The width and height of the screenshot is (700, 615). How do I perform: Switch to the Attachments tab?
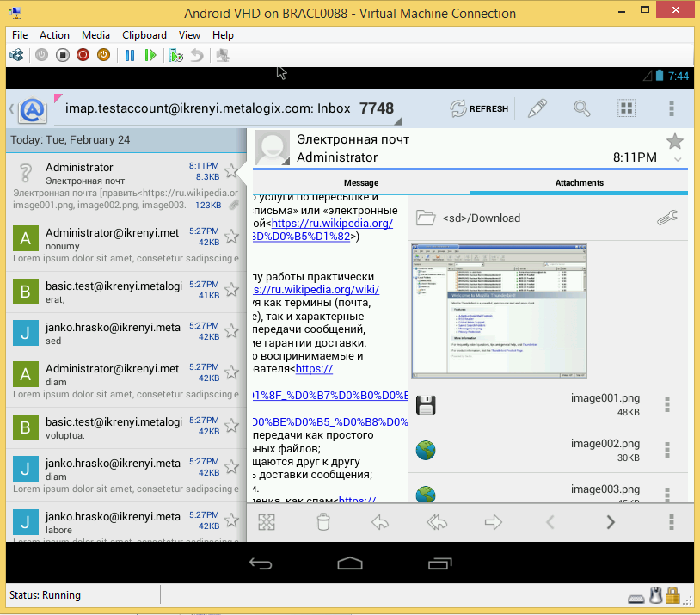coord(579,182)
